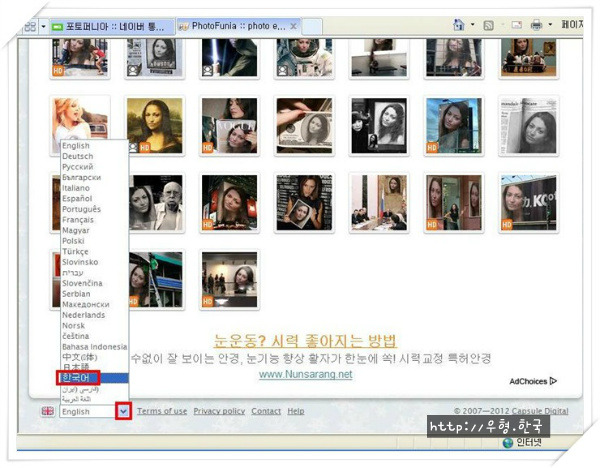Click the 눈운동? 시력 좋아지는 방법 ad headline
This screenshot has width=600, height=468.
[x=305, y=341]
